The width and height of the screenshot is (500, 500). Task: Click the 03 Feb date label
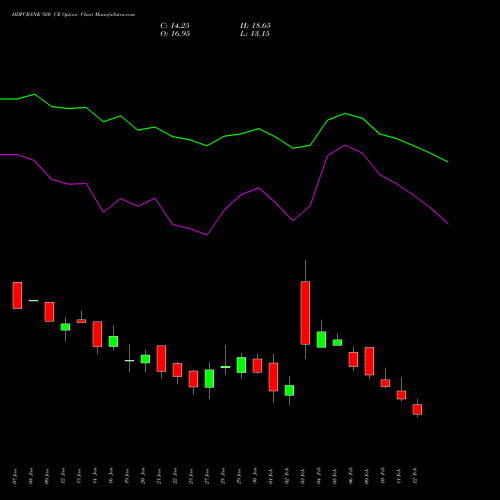[303, 476]
